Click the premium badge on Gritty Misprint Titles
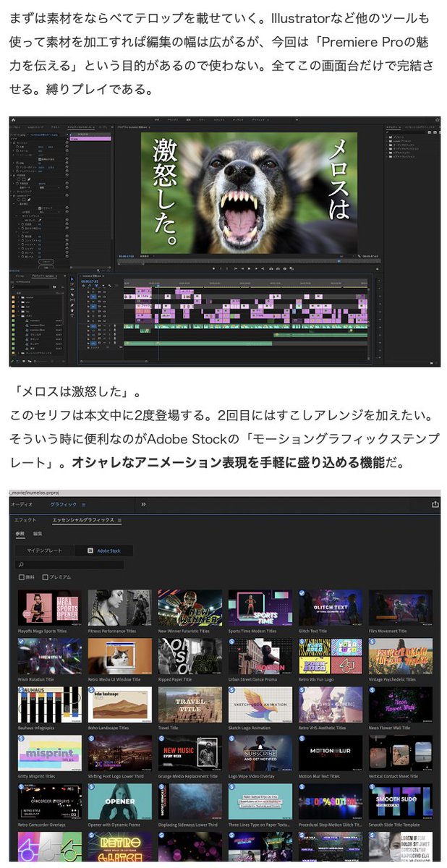 coord(22,739)
